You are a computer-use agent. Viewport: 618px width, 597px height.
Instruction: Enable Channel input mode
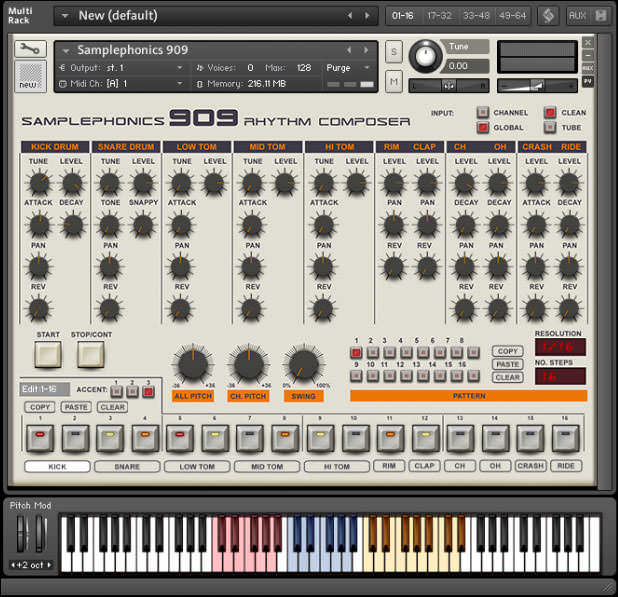[x=482, y=113]
